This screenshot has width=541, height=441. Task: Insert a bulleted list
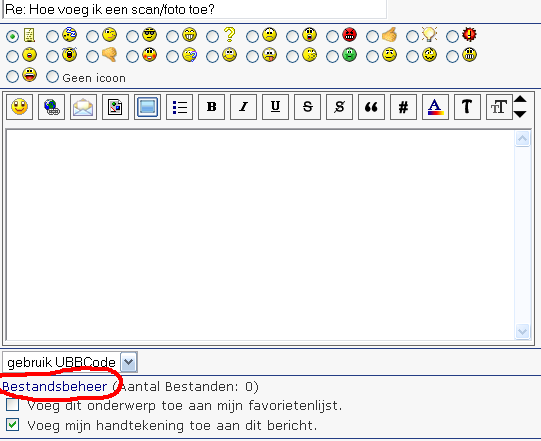click(179, 107)
